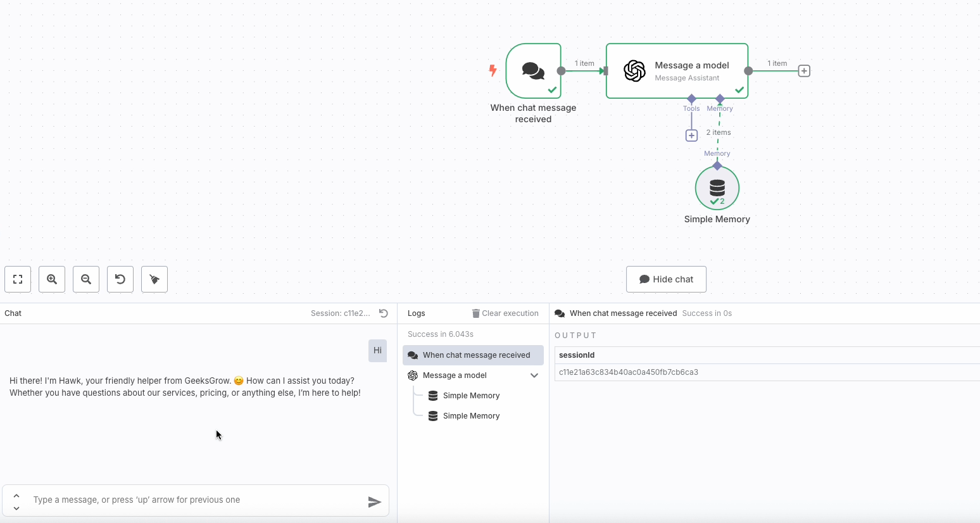Select the Simple Memory database node
This screenshot has height=523, width=980.
click(717, 188)
